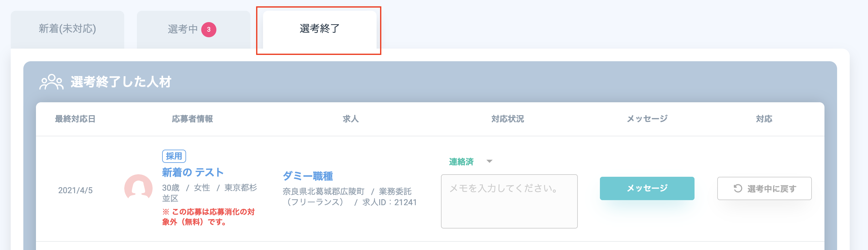Image resolution: width=868 pixels, height=250 pixels.
Task: Click the undo arrow icon in 選考中に戻す
Action: coord(738,188)
